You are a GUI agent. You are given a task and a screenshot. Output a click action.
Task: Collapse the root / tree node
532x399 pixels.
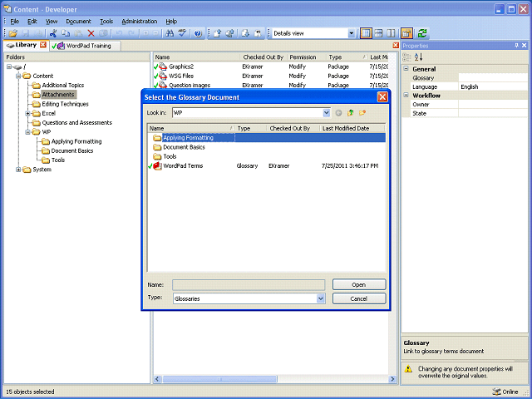[9, 66]
